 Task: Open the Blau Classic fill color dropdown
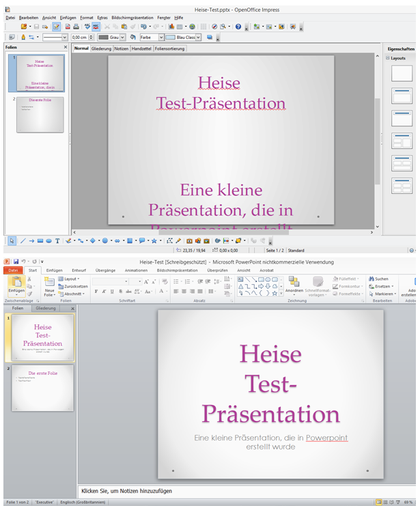click(x=199, y=38)
